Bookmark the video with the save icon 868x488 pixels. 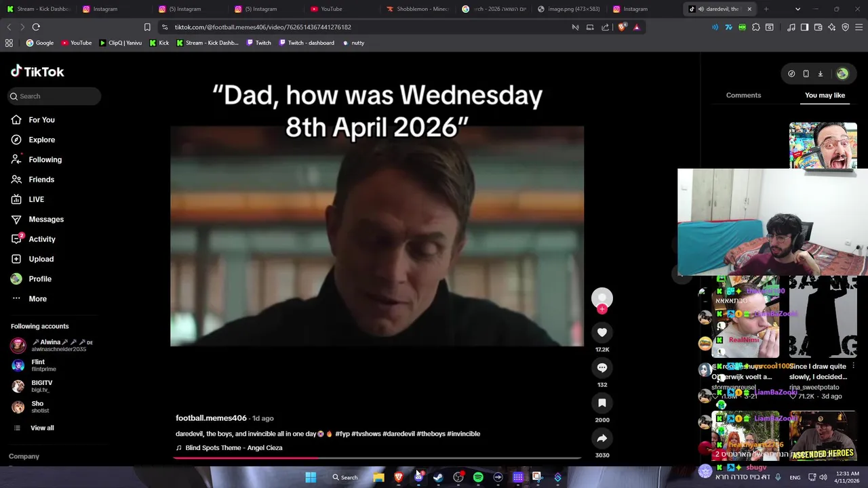tap(601, 403)
